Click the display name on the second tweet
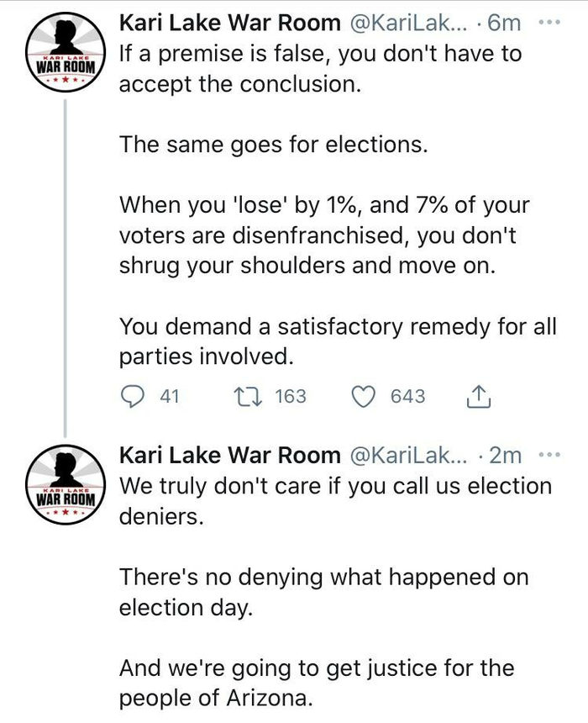The width and height of the screenshot is (588, 723). pos(229,455)
